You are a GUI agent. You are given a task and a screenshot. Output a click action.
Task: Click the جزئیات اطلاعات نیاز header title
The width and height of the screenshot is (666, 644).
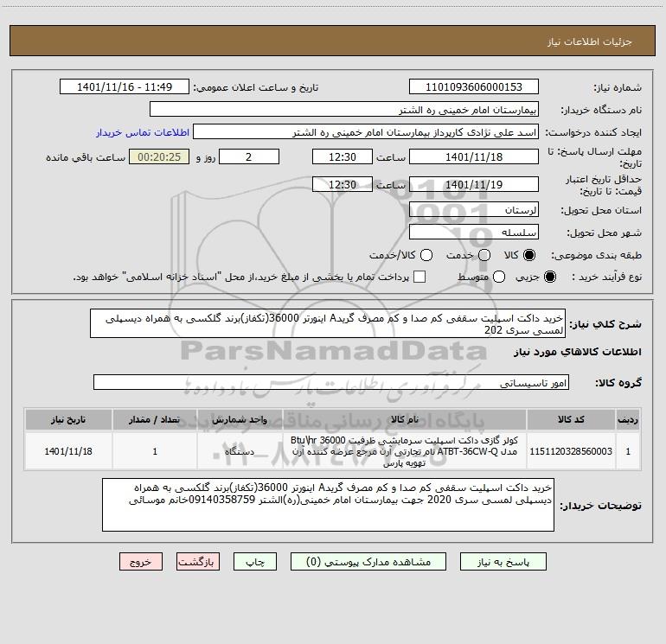pyautogui.click(x=590, y=41)
